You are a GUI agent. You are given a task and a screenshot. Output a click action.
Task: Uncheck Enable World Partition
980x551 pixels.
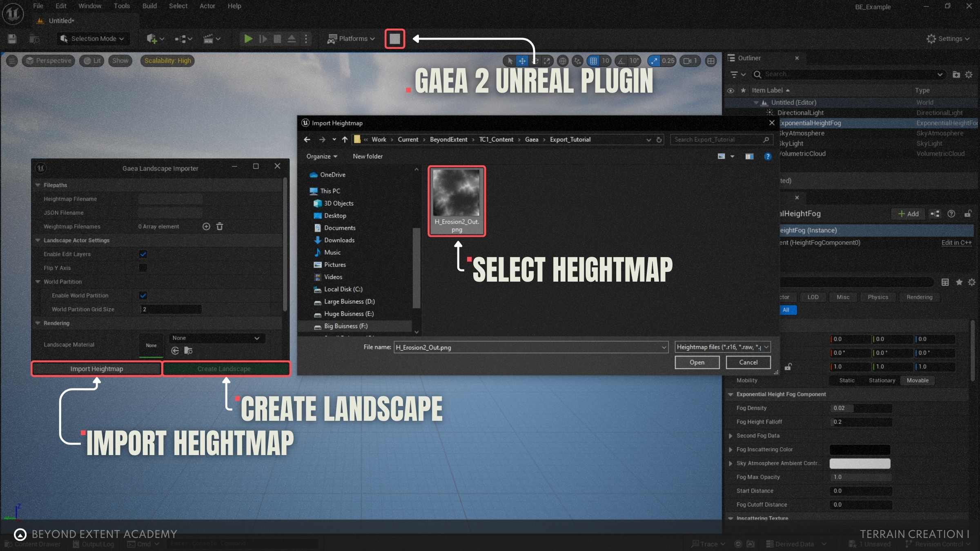point(143,295)
